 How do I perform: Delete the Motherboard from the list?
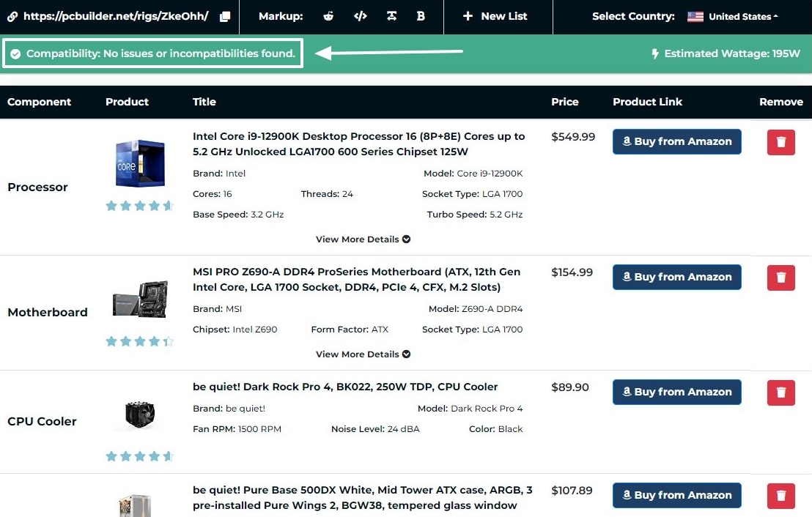click(x=780, y=278)
